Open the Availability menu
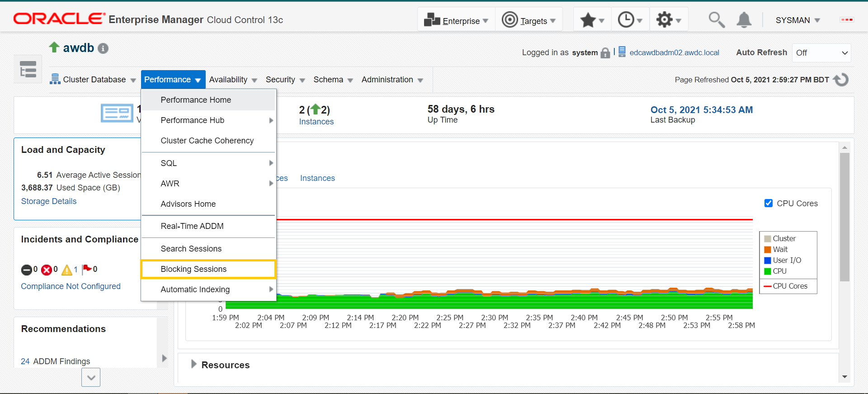 pos(233,80)
